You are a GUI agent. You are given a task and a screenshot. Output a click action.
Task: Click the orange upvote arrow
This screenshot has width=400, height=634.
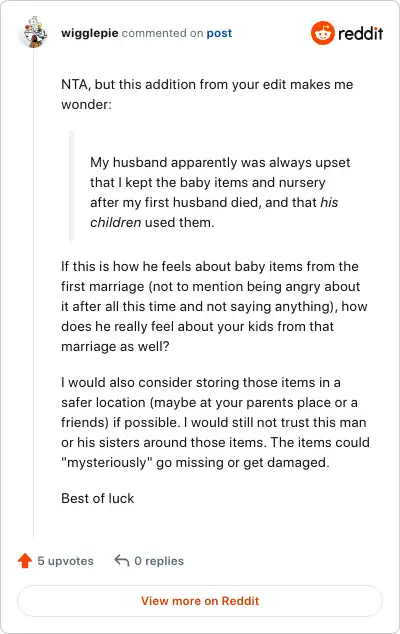(x=25, y=561)
